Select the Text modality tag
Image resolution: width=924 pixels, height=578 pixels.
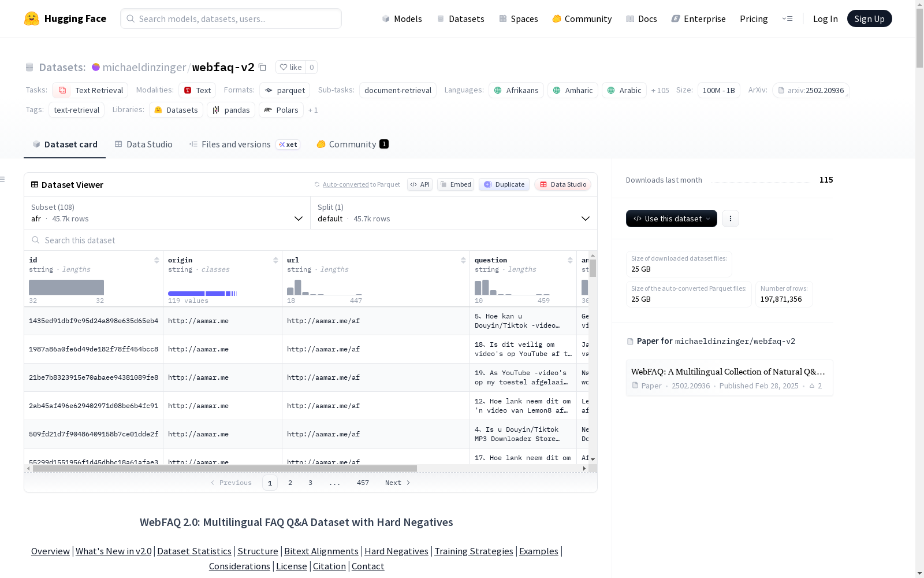click(197, 90)
